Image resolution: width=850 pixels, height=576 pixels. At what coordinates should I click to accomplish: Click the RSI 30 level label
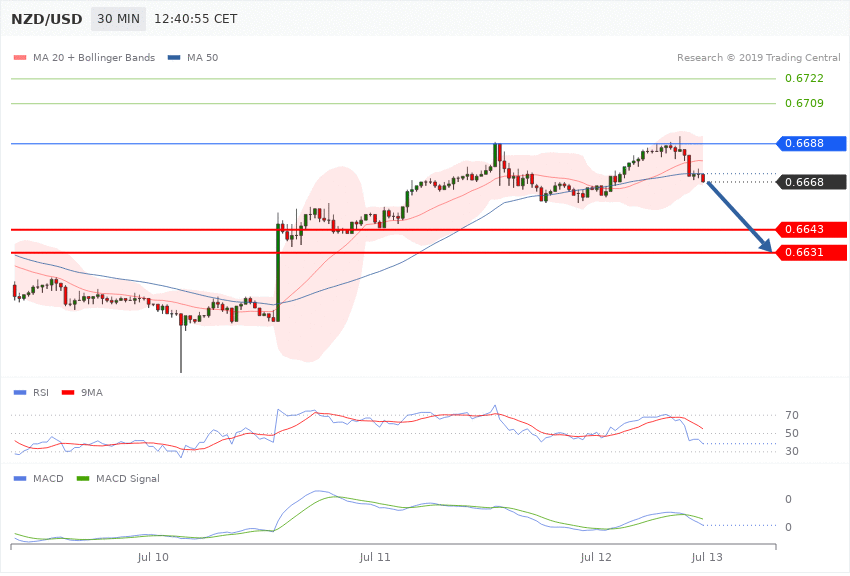[x=791, y=451]
